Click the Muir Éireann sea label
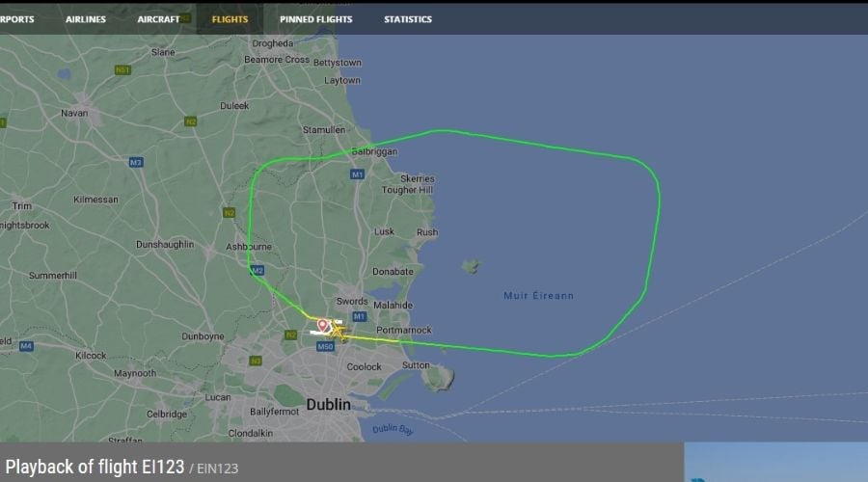Screen dimensions: 868x482 (538, 296)
